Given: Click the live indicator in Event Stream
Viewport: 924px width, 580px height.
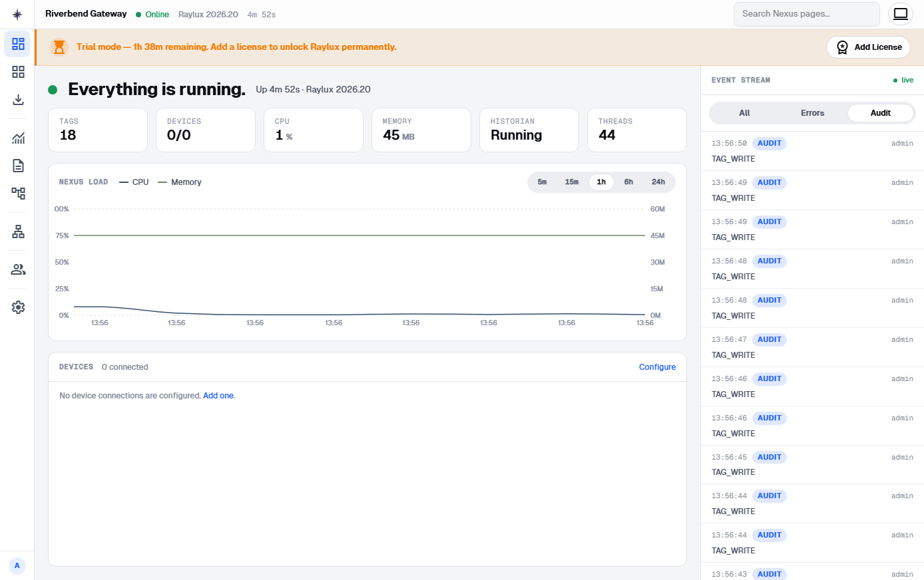Looking at the screenshot, I should 903,80.
